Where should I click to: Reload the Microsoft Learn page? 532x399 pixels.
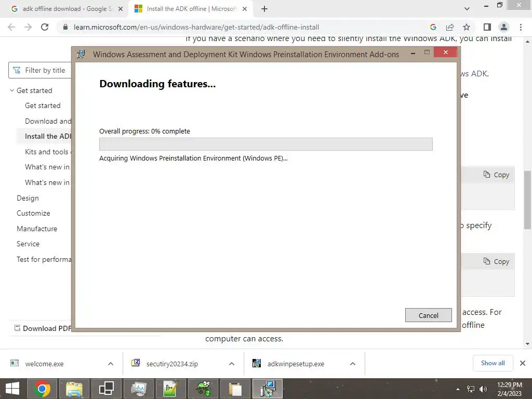[x=45, y=27]
